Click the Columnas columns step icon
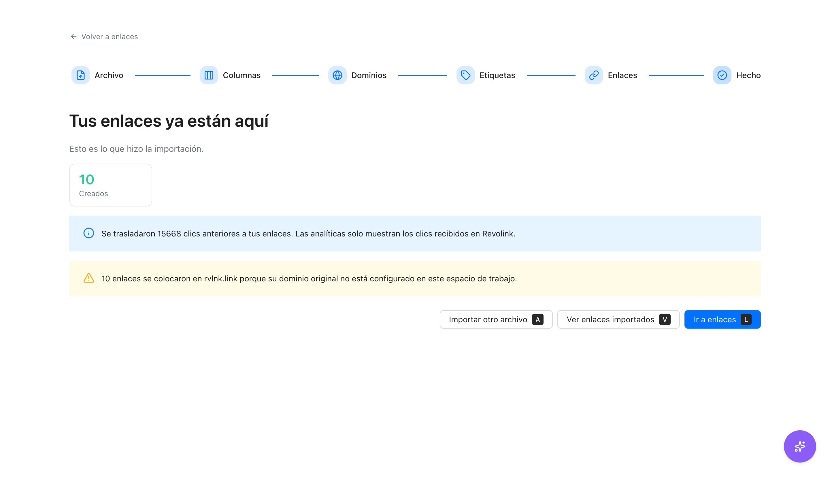The image size is (830, 504). pos(209,75)
